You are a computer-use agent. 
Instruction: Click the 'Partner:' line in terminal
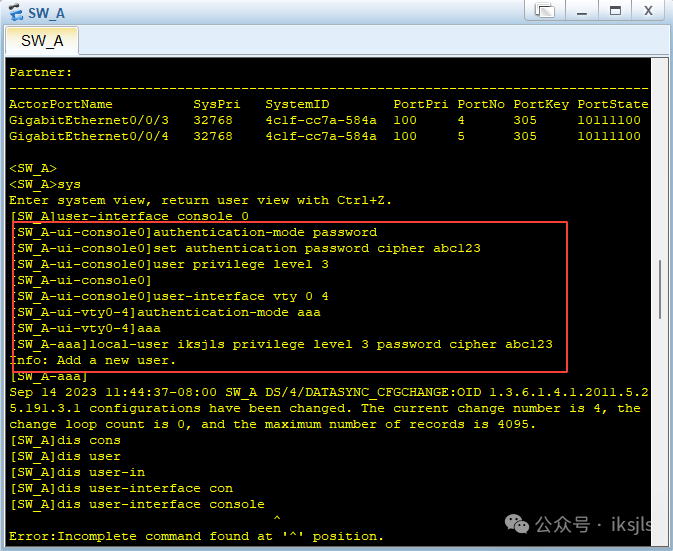41,72
